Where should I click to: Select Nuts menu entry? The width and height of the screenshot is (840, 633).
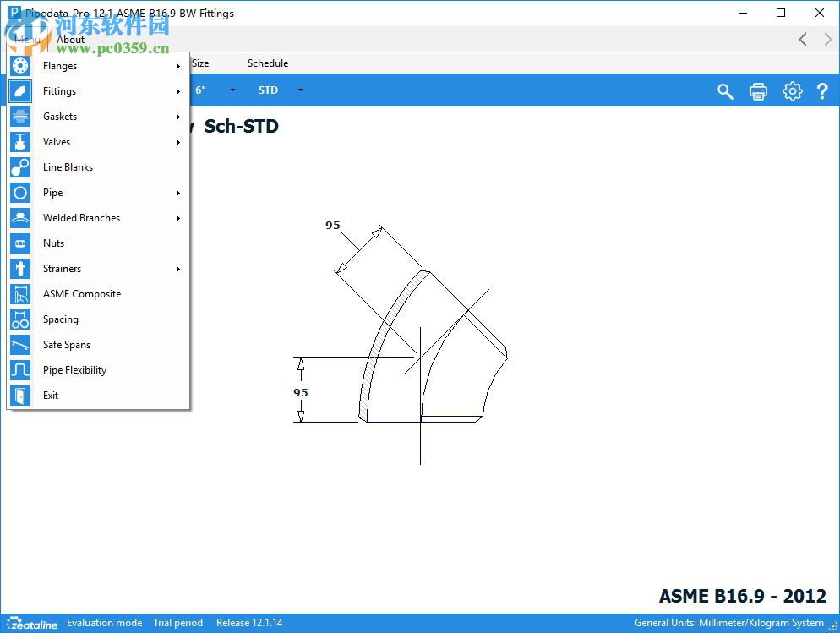tap(99, 243)
